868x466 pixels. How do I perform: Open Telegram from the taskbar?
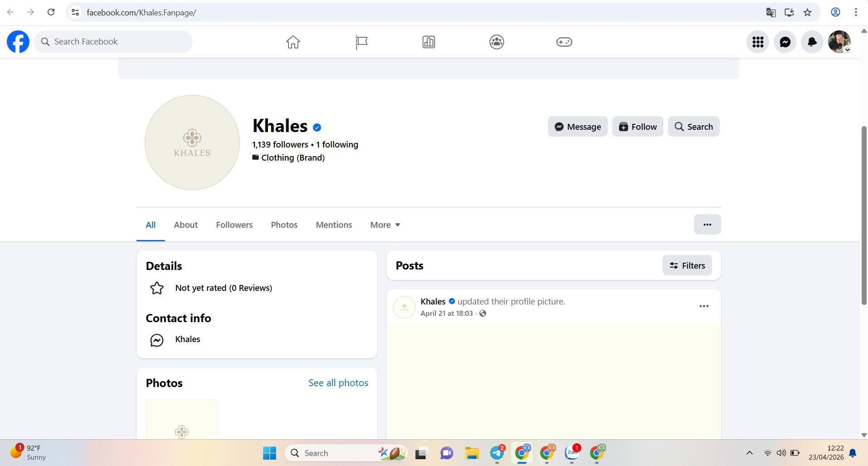(497, 453)
